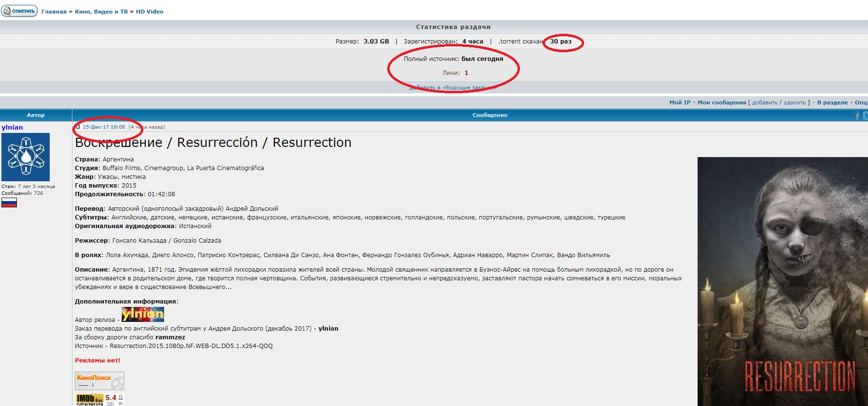Click the «удалить» link in brackets
Screen dimensions: 868x406
(795, 102)
